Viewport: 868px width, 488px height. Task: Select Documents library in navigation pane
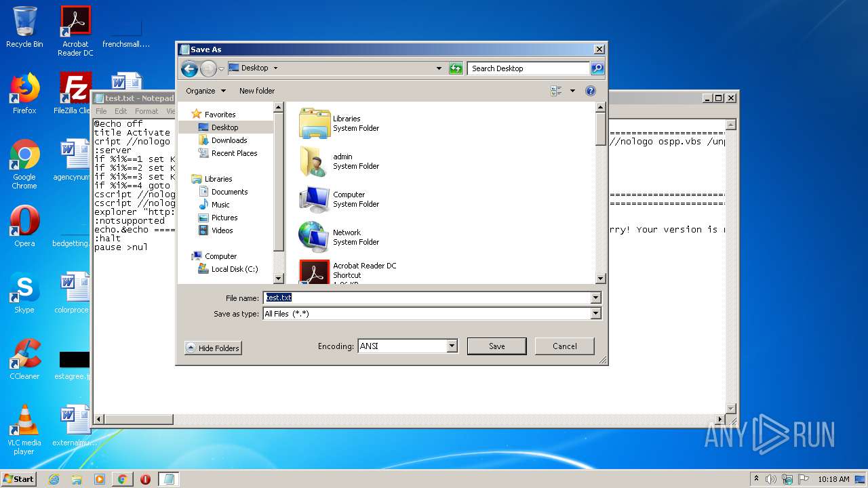[x=229, y=192]
